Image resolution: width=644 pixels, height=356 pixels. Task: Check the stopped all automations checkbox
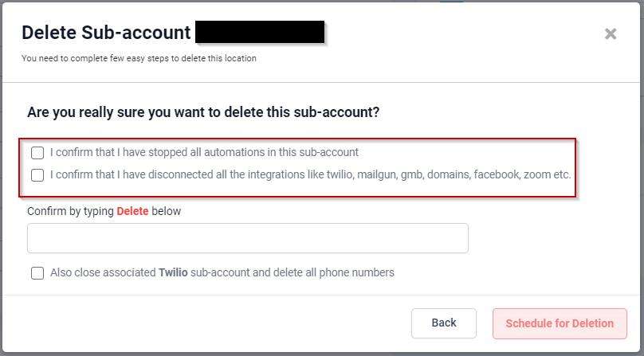(37, 152)
